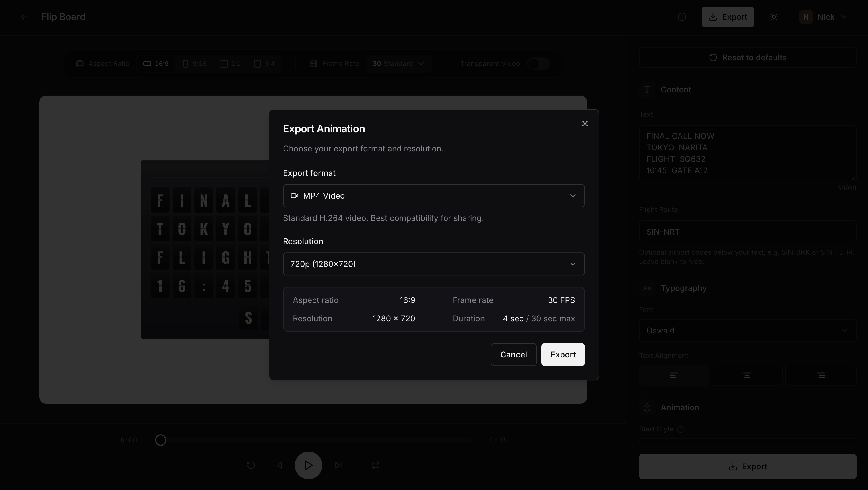Open the Export format MP4 Video dropdown
Viewport: 868px width, 490px height.
(x=434, y=196)
